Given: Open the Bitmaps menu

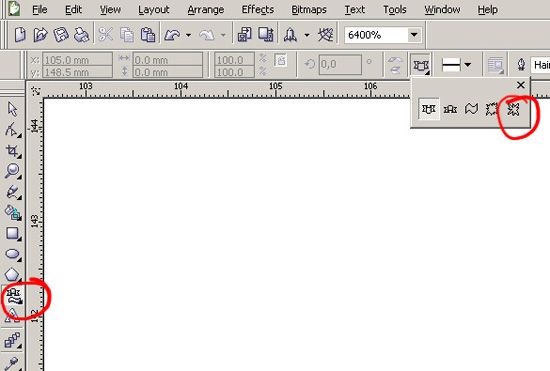Looking at the screenshot, I should (x=309, y=10).
